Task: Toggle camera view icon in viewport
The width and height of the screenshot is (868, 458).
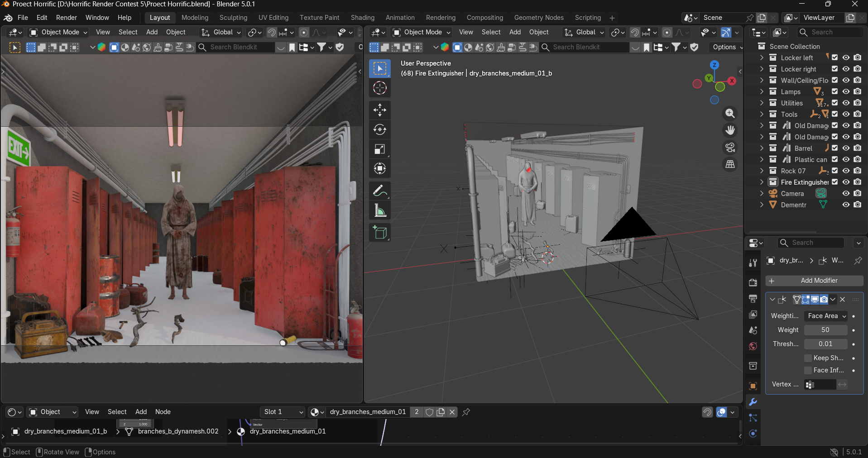Action: tap(730, 148)
